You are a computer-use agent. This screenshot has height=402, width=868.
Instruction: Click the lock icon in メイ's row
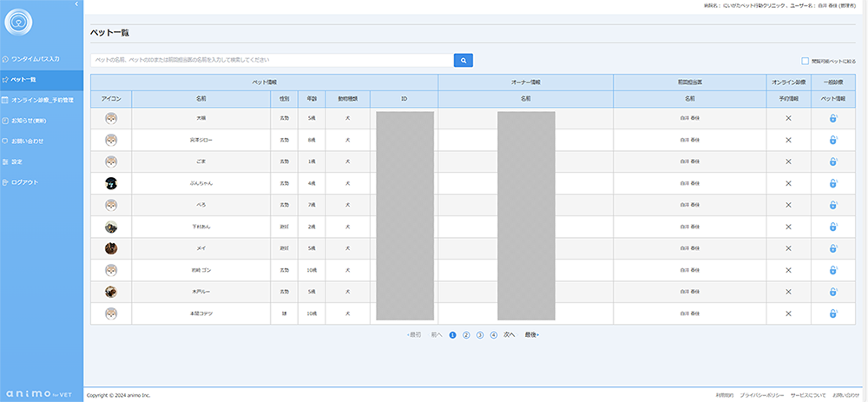pyautogui.click(x=832, y=248)
